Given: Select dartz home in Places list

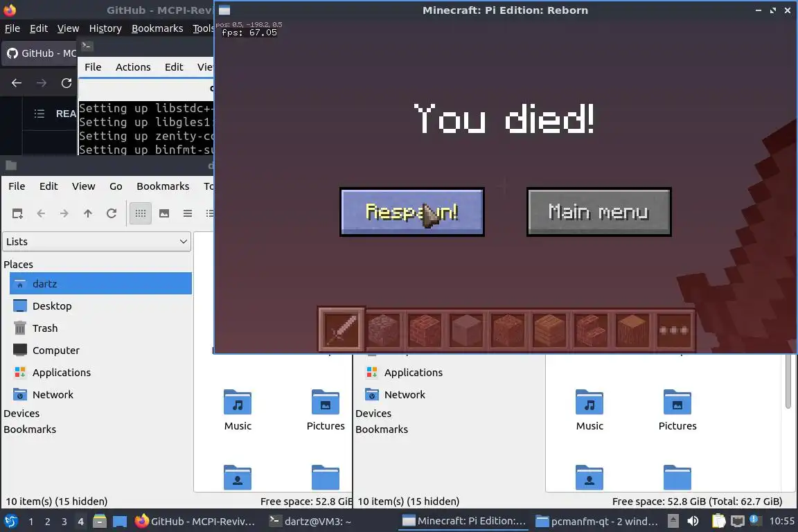Looking at the screenshot, I should (x=100, y=283).
